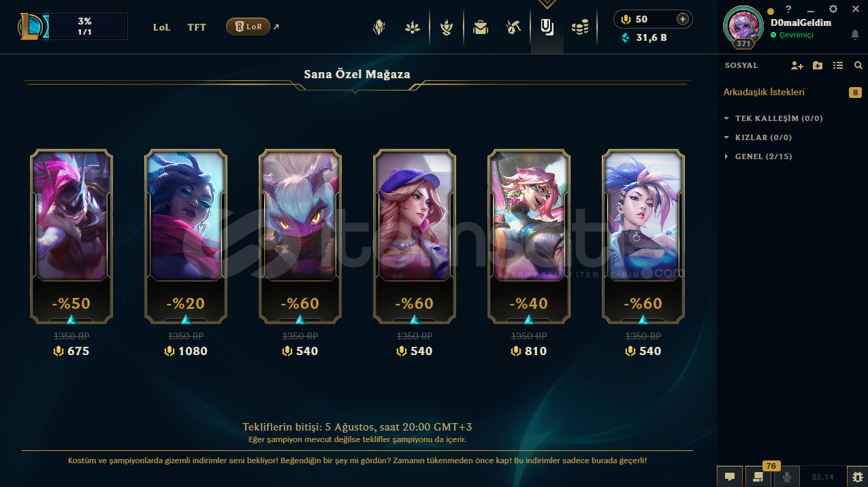Switch to the LoL tab
The height and width of the screenshot is (487, 868).
click(162, 27)
